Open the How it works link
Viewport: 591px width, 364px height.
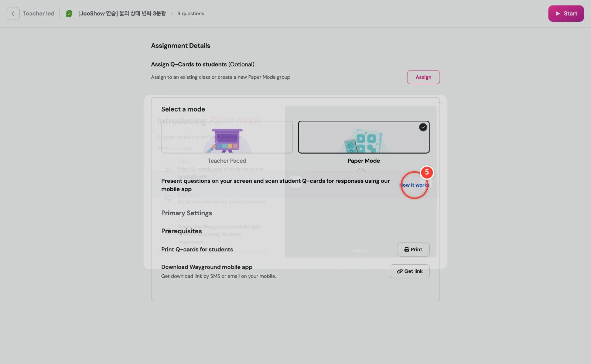pos(414,185)
